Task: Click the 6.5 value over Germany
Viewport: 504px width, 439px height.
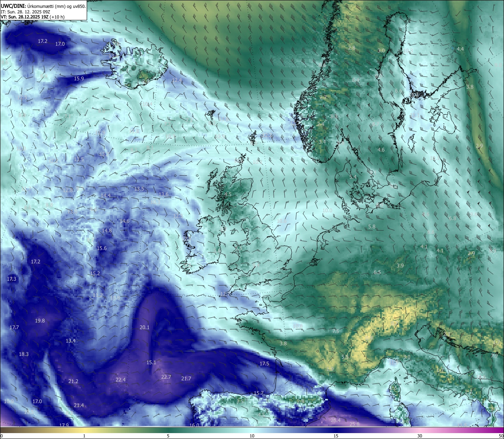Action: click(377, 272)
